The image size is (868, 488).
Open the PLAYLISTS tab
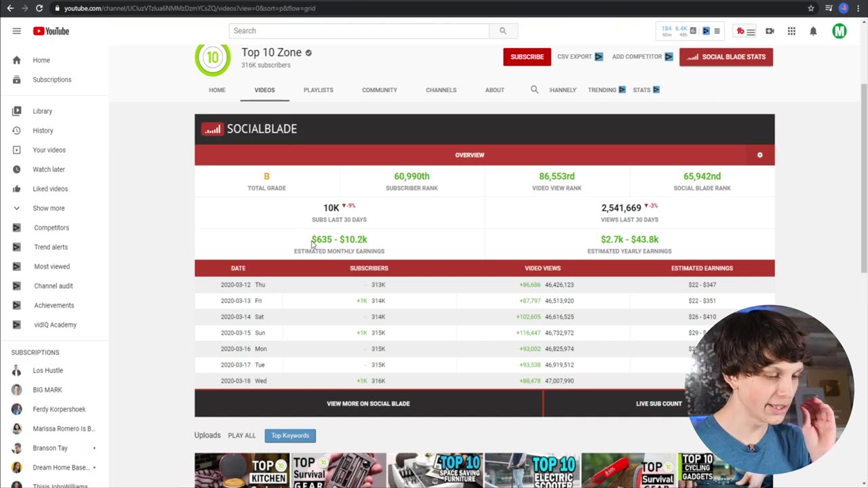point(318,89)
